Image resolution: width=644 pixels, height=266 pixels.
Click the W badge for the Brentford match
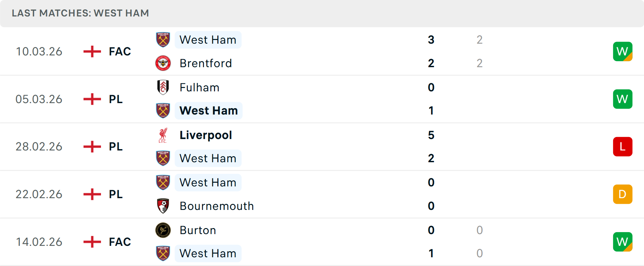tap(623, 51)
